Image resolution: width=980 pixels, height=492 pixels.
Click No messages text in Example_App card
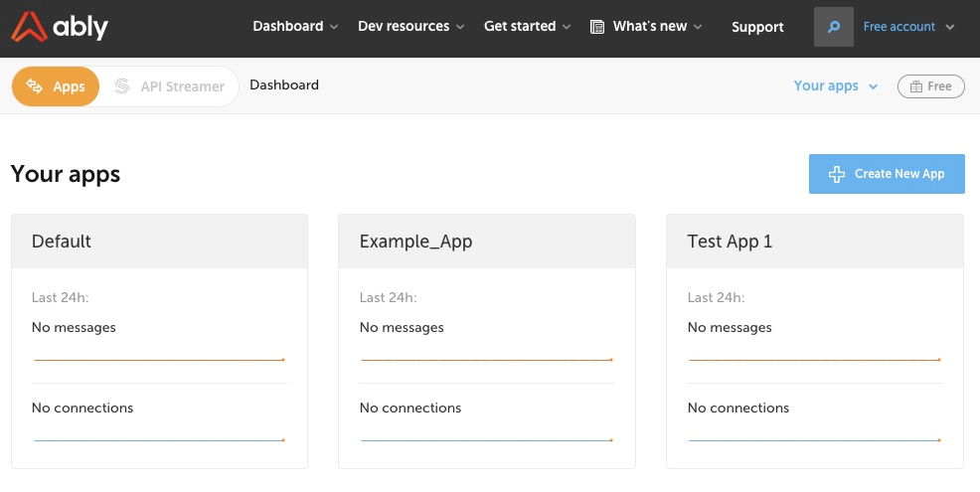pos(402,328)
